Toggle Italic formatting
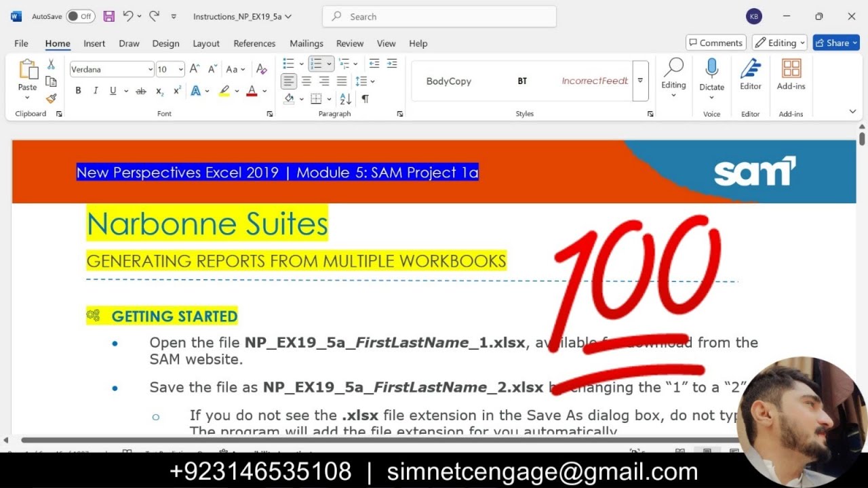The height and width of the screenshot is (488, 868). [96, 91]
